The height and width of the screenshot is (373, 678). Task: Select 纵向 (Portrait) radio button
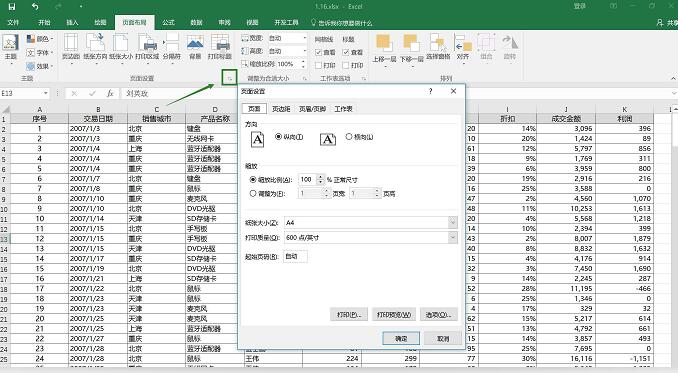pos(278,137)
